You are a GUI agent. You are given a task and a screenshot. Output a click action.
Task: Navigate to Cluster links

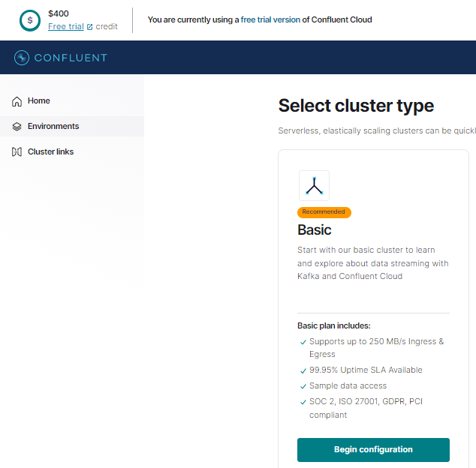50,152
